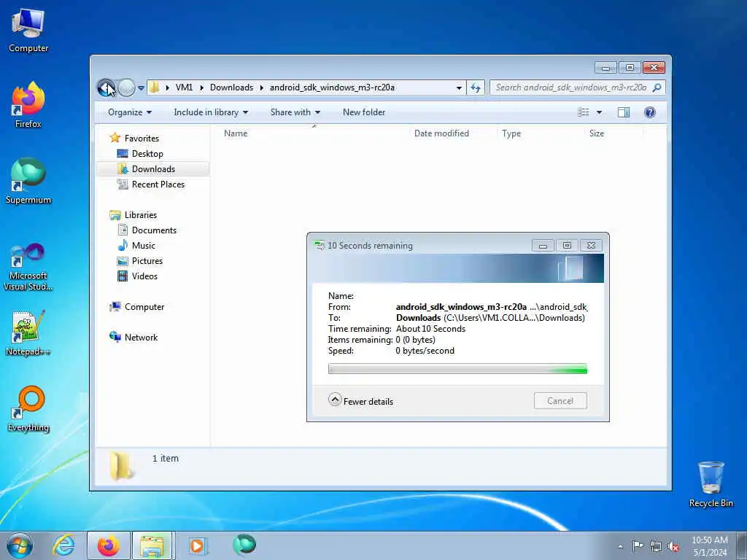
Task: Open the taskbar clock showing 10:50 AM
Action: click(709, 546)
